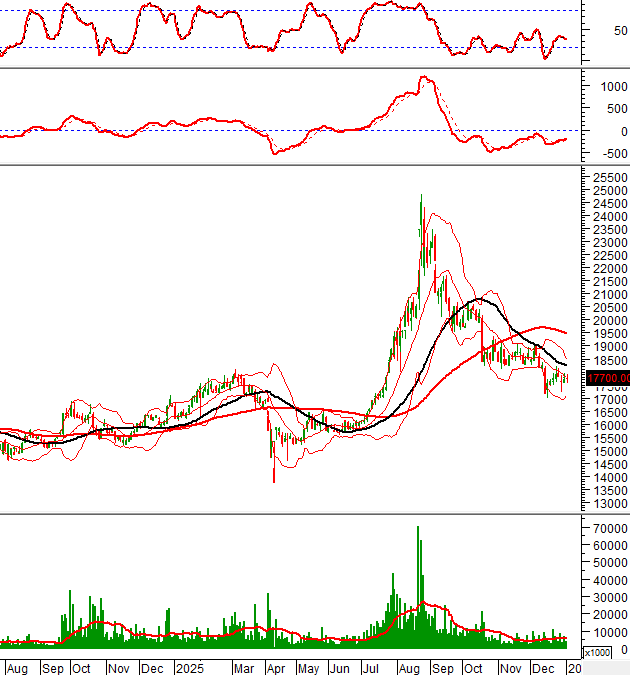
Task: Click the Apr label on the time axis
Action: (x=277, y=667)
